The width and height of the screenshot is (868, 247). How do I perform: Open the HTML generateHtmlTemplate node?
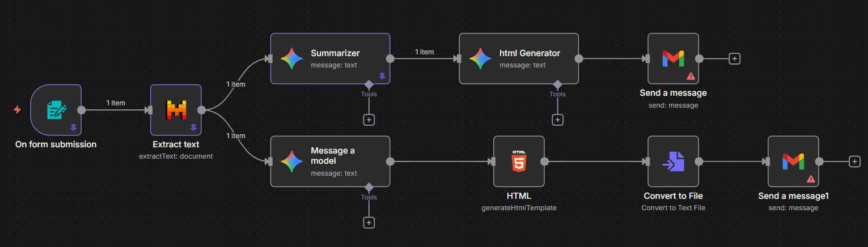pyautogui.click(x=519, y=161)
